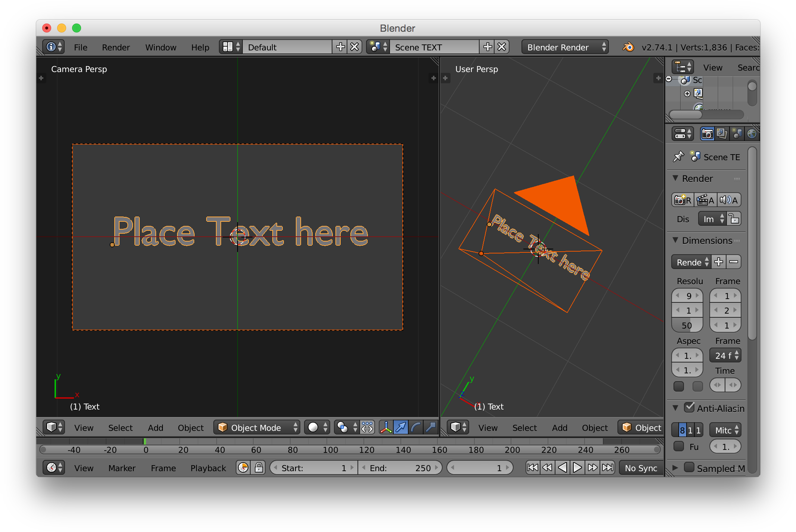This screenshot has height=532, width=796.
Task: Switch to the Scene properties tab
Action: click(737, 134)
